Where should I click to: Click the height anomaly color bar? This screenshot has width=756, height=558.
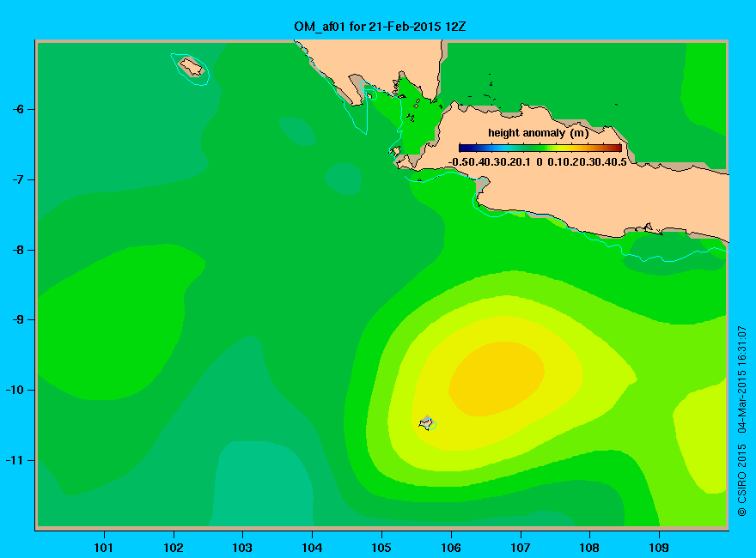540,148
